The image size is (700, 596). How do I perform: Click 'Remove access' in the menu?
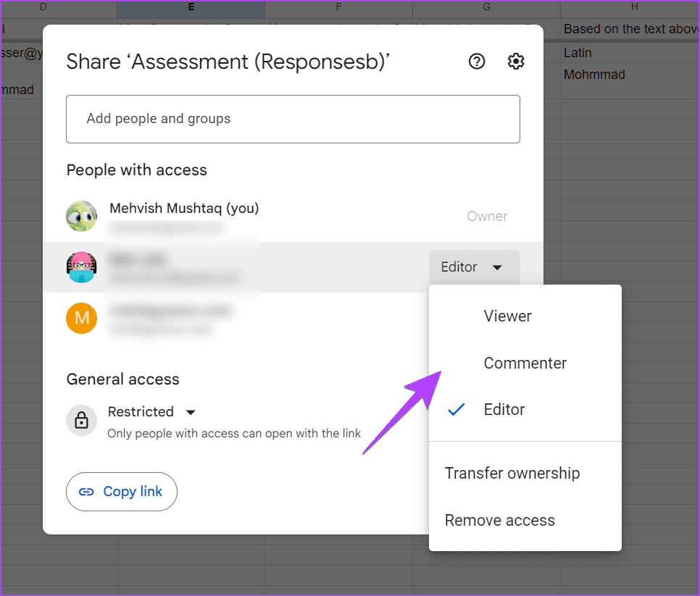pos(499,520)
